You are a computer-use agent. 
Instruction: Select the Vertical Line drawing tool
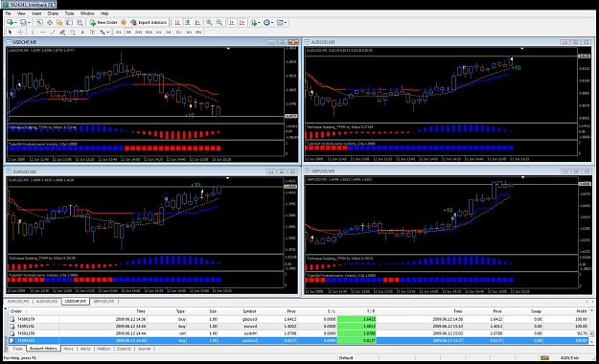click(33, 33)
